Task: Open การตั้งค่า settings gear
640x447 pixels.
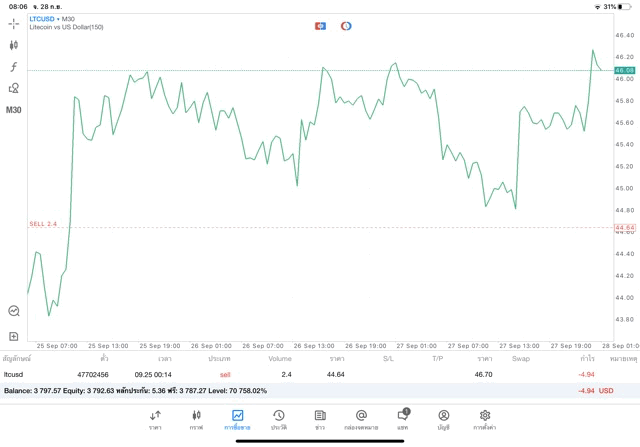Action: pos(485,419)
